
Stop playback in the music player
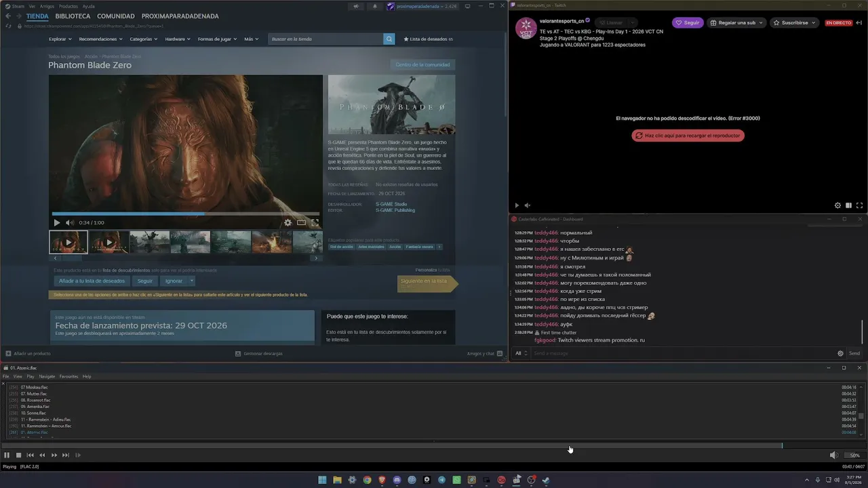click(19, 455)
